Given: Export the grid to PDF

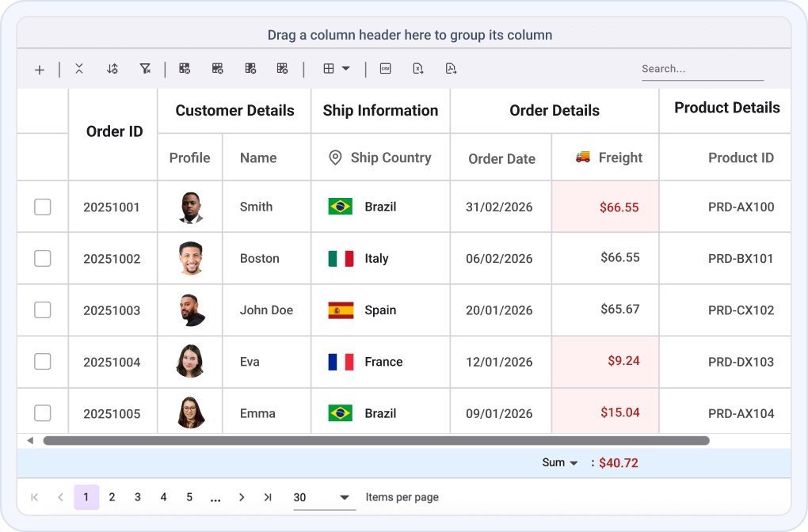Looking at the screenshot, I should 451,69.
